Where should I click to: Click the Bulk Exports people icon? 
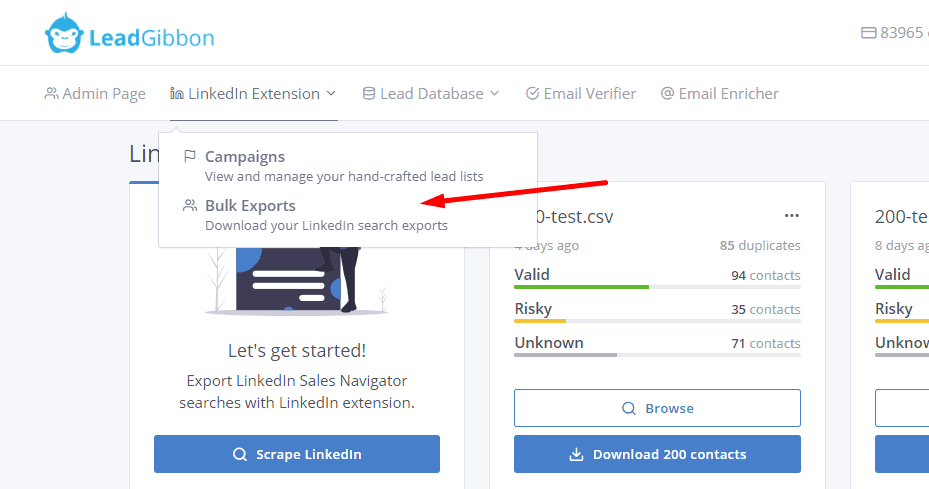(x=190, y=206)
